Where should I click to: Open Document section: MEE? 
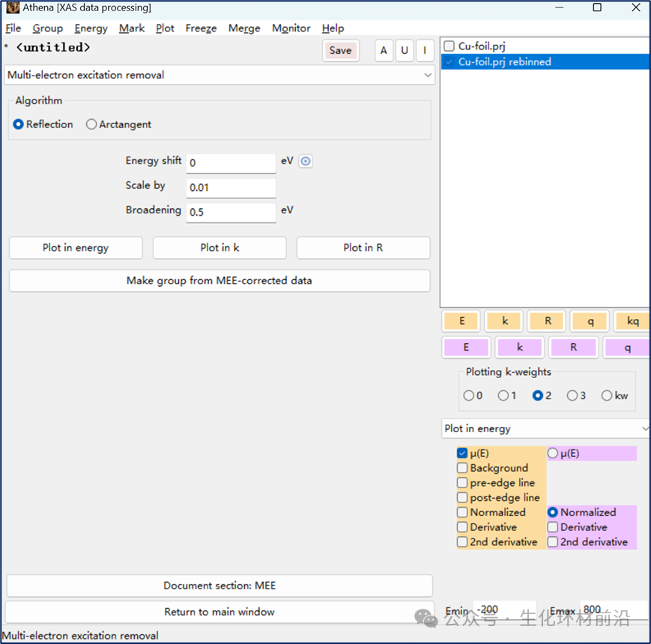pyautogui.click(x=219, y=586)
